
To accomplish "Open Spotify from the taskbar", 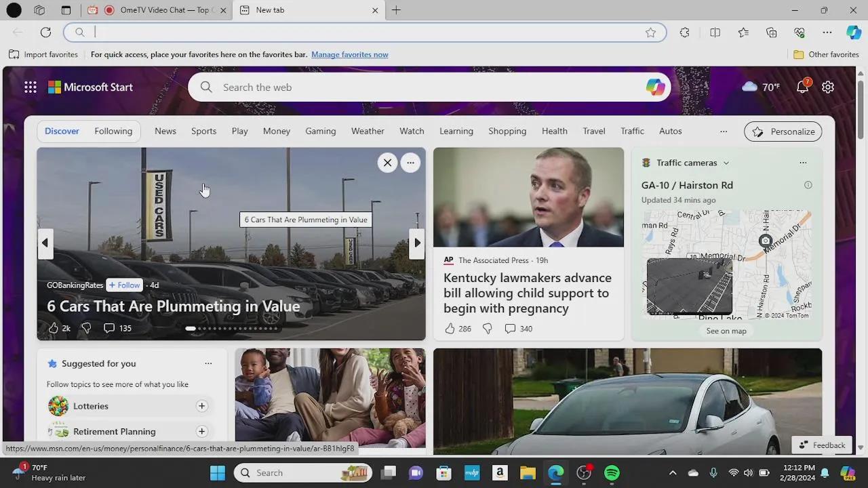I will 612,473.
